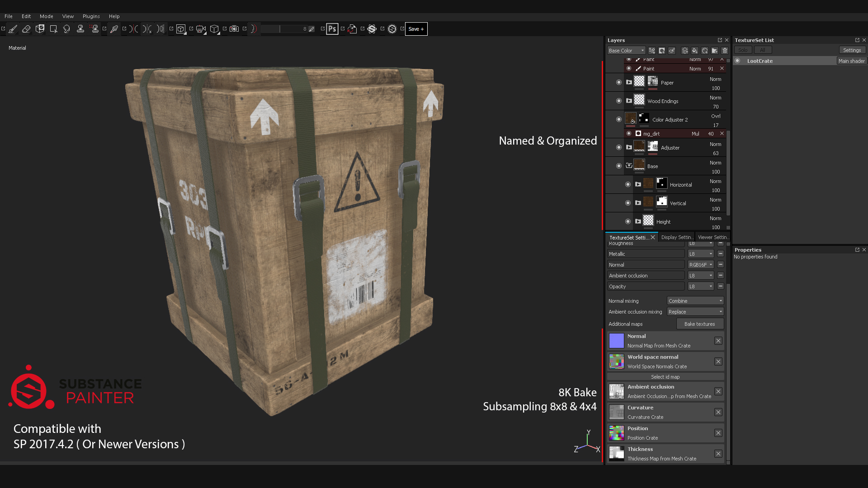Toggle visibility of the Height layer
Viewport: 868px width, 488px height.
point(628,221)
